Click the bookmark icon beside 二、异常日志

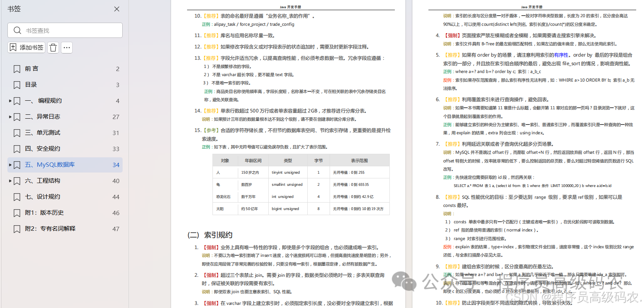pyautogui.click(x=17, y=117)
